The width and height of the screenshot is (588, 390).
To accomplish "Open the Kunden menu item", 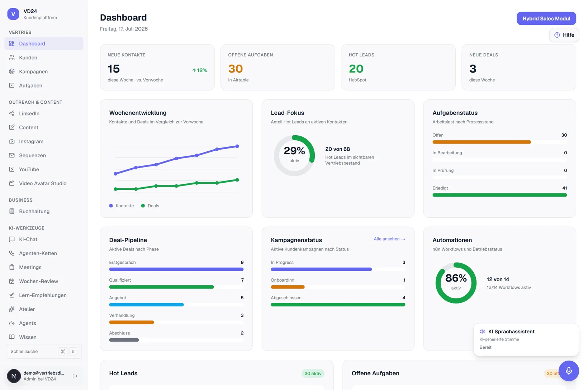I will click(44, 57).
